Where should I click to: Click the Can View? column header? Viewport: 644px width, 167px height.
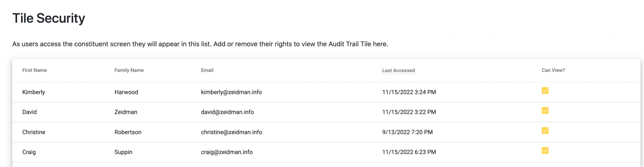click(x=553, y=70)
